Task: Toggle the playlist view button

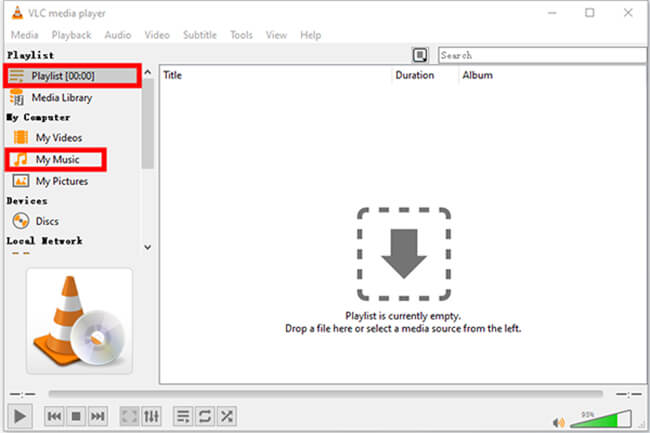Action: [x=182, y=415]
